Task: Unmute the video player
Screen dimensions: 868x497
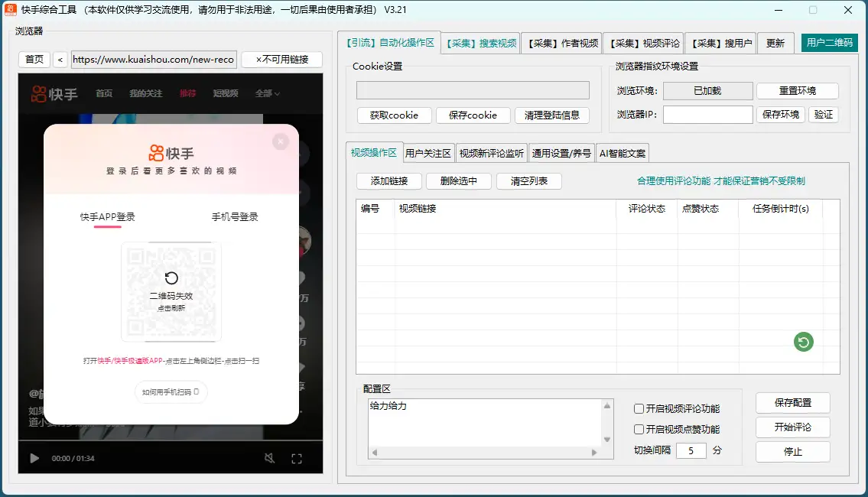Action: click(x=269, y=458)
